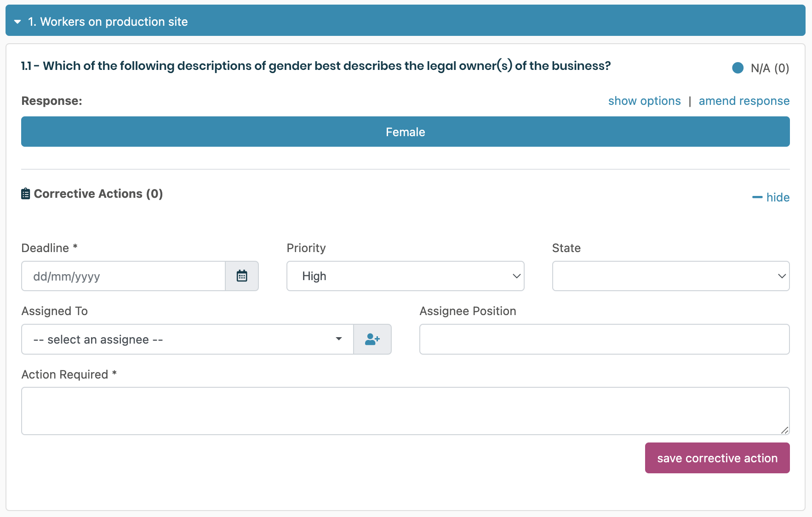
Task: Click the Action Required textarea resize handle
Action: (x=784, y=430)
